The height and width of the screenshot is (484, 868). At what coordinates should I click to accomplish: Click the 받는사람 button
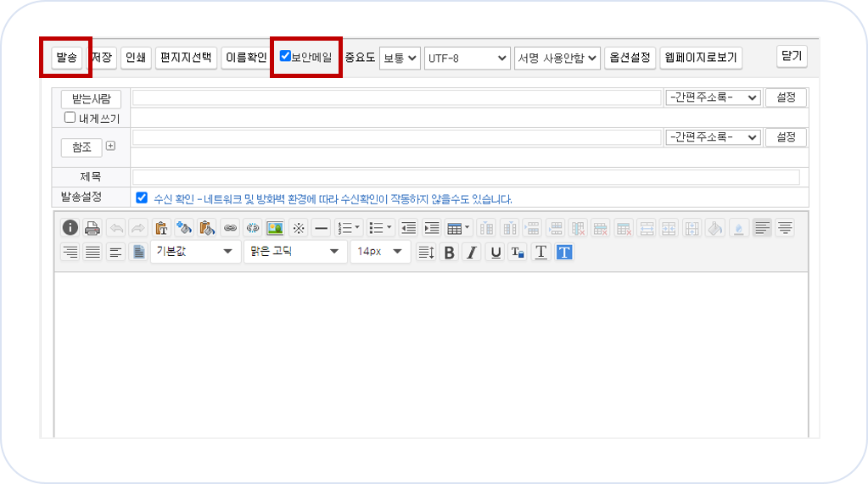(x=91, y=99)
